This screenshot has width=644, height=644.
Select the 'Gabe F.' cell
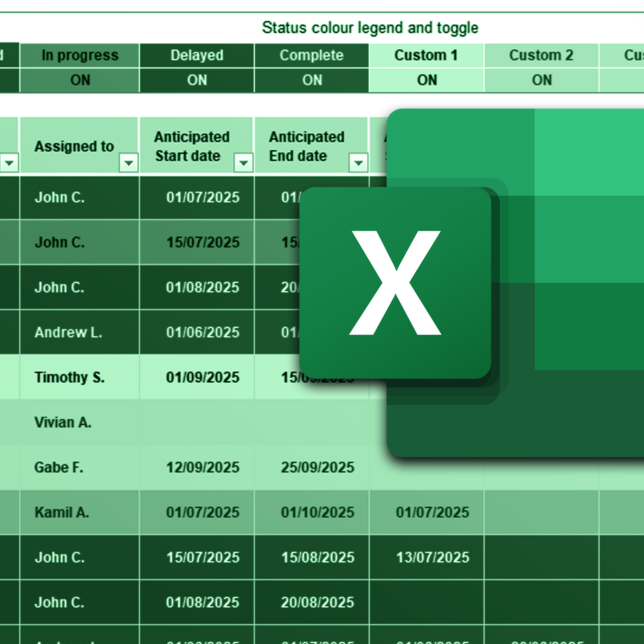click(80, 467)
